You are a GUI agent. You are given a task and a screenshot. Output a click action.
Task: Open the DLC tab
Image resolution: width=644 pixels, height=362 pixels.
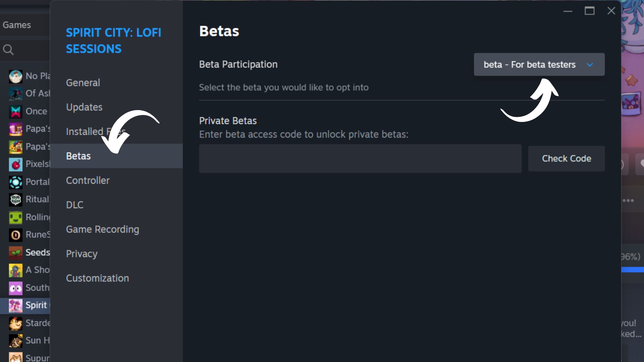[x=75, y=205]
